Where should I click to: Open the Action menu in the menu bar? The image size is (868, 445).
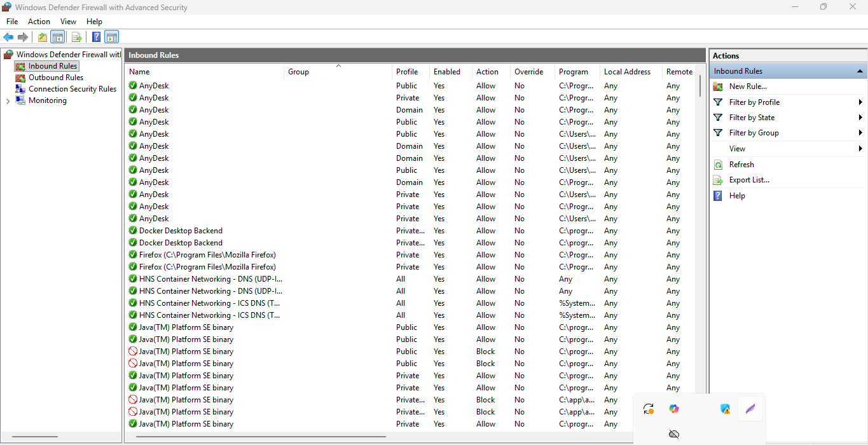pos(39,22)
